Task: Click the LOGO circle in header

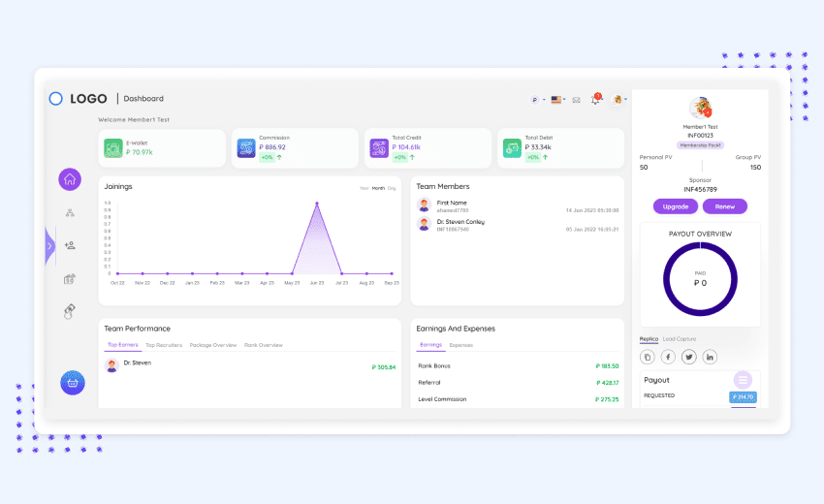Action: click(x=55, y=99)
